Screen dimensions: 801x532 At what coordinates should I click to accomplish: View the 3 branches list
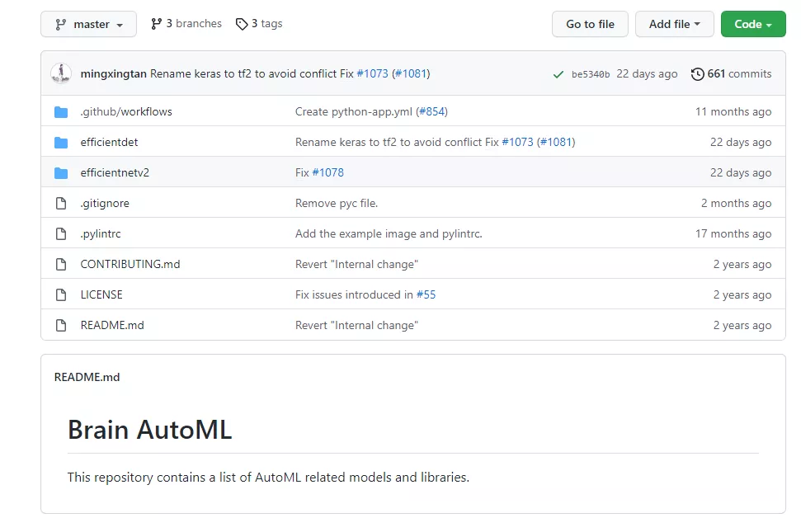coord(186,24)
